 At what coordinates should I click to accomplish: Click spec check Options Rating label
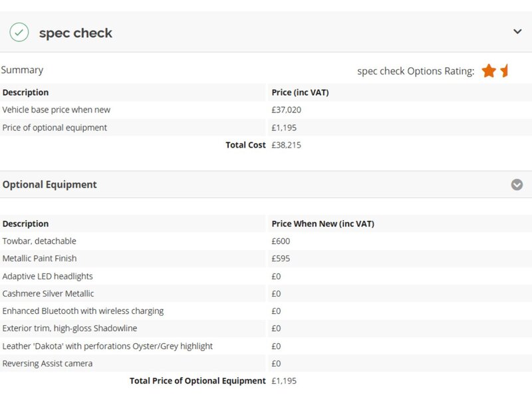[416, 71]
